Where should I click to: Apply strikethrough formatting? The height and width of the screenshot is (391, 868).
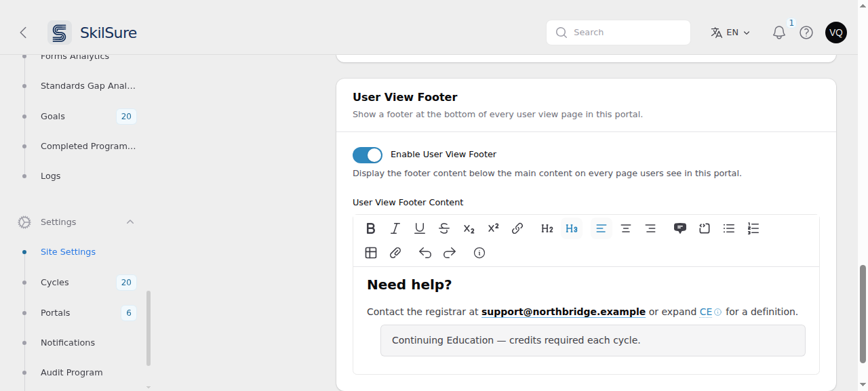tap(444, 228)
